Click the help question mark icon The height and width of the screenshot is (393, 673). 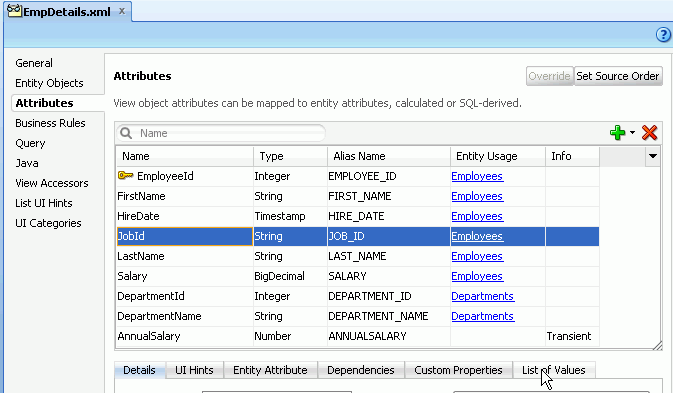tap(663, 34)
